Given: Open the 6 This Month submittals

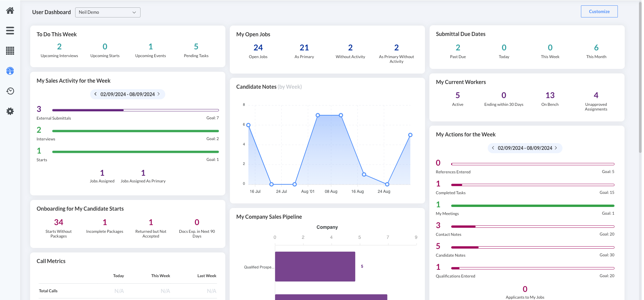Looking at the screenshot, I should click(x=596, y=48).
